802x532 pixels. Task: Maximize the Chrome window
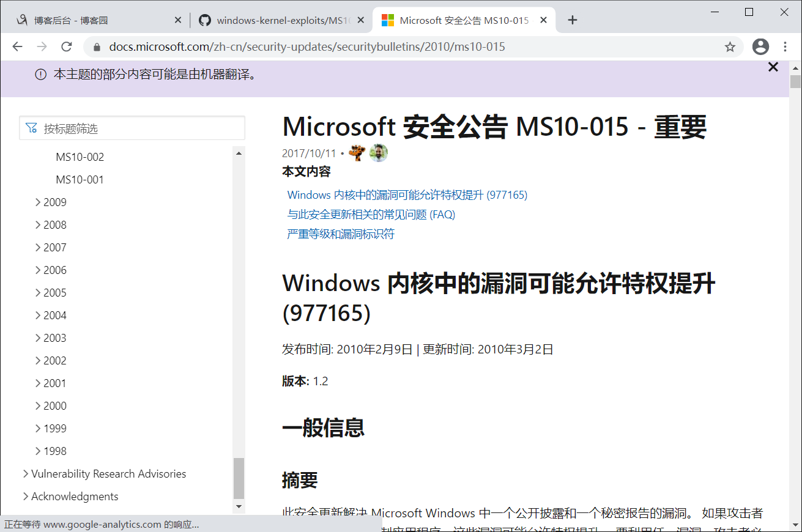click(749, 12)
